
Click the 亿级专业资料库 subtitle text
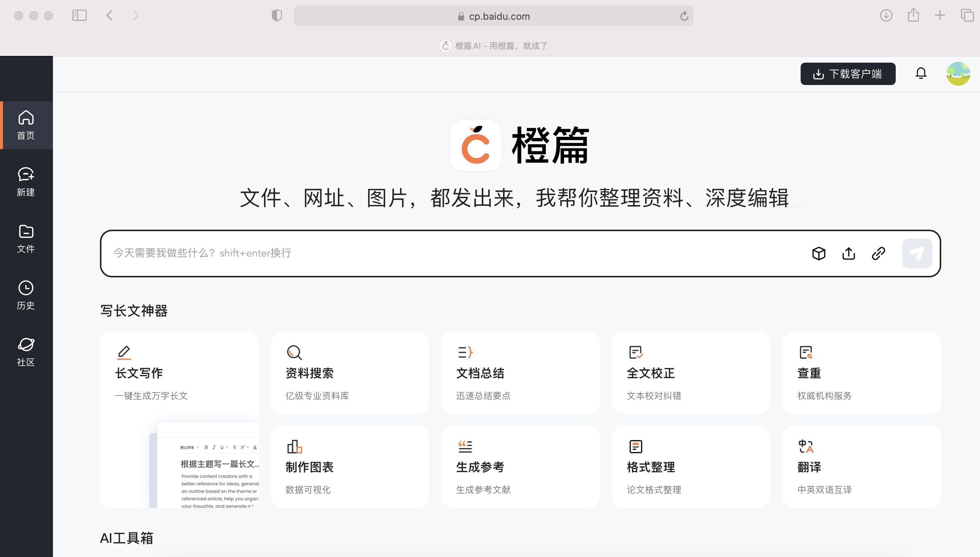317,396
